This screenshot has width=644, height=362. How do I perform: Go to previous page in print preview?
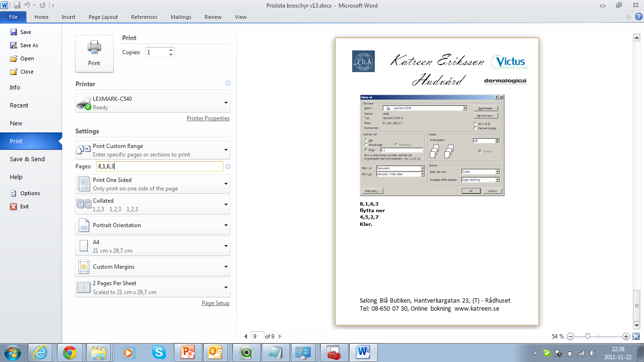coord(246,337)
